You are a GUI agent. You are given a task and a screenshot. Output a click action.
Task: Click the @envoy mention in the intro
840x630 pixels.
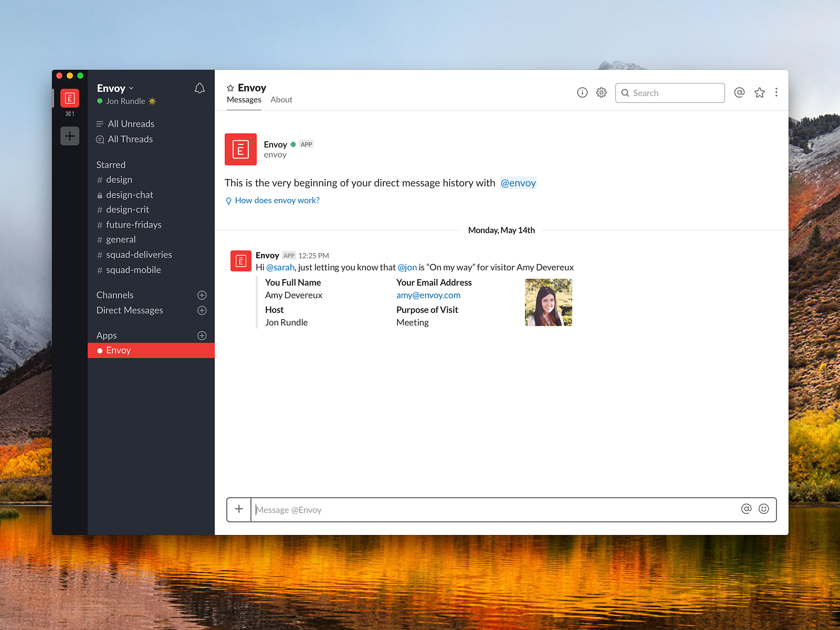518,183
